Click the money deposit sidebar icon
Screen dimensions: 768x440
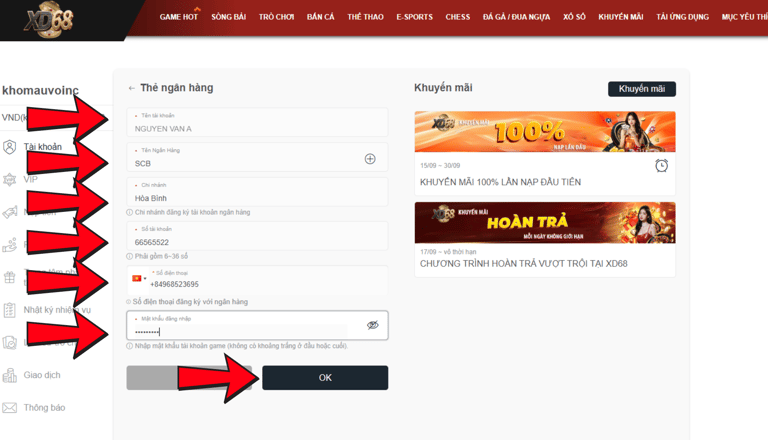click(x=9, y=212)
